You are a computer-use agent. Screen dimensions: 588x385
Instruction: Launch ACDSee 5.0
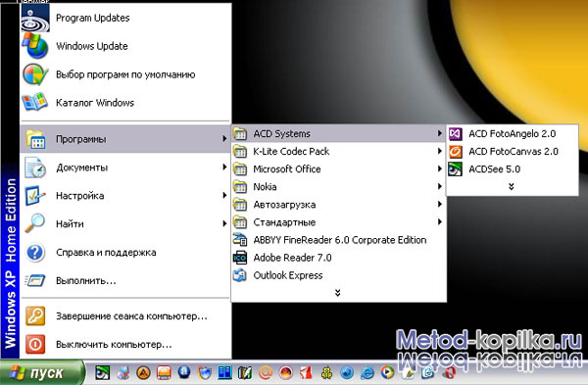pos(513,169)
